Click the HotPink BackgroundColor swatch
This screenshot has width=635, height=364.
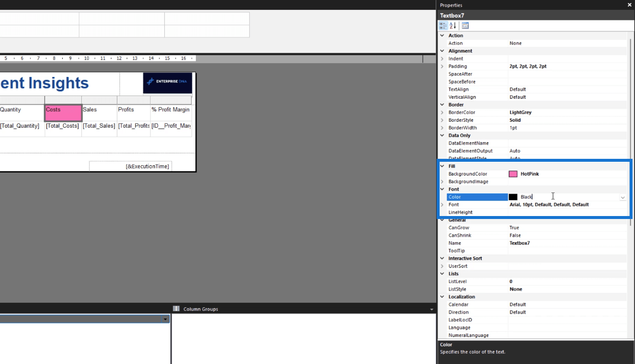click(x=513, y=174)
